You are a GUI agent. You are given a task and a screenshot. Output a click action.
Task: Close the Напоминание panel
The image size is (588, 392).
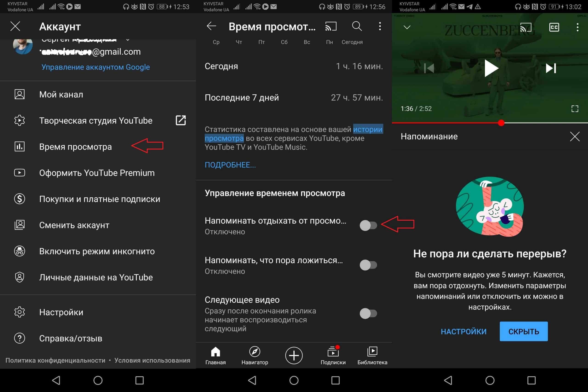[x=574, y=136]
